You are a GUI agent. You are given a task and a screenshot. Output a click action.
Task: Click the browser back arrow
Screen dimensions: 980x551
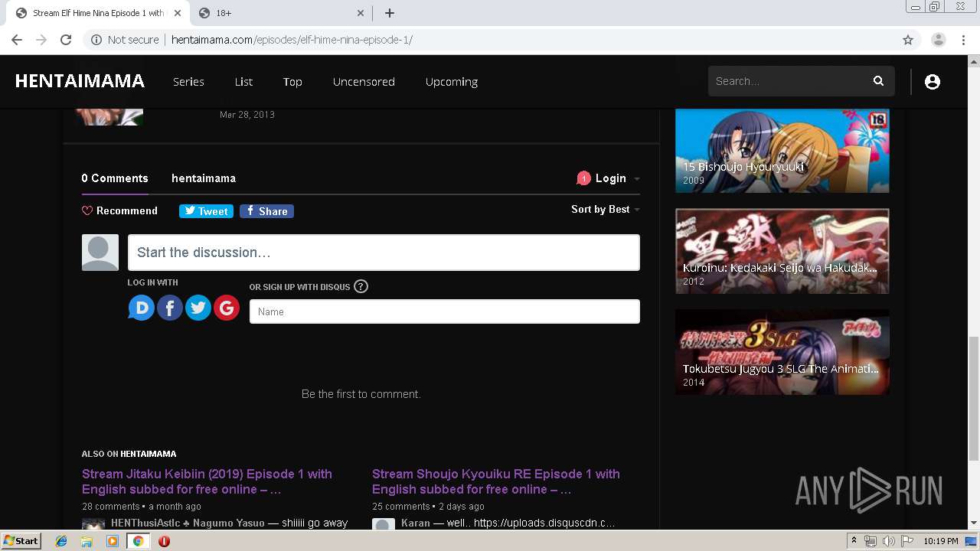(17, 40)
